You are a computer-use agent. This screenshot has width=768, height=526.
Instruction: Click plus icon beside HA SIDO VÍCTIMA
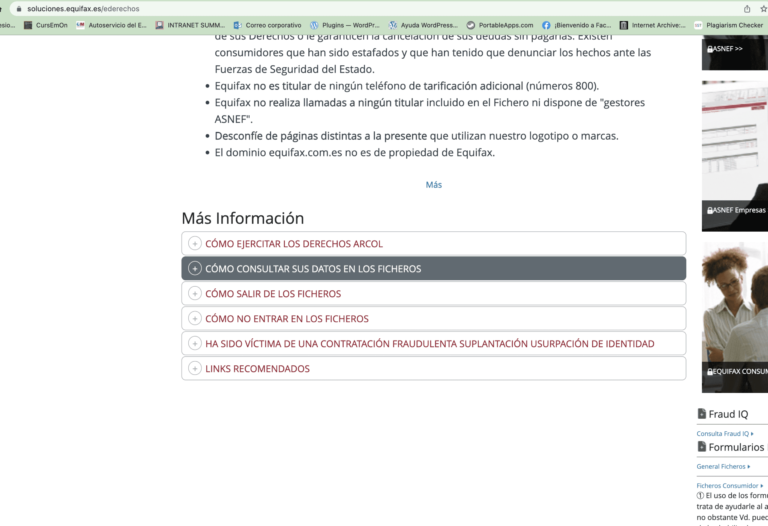coord(194,343)
